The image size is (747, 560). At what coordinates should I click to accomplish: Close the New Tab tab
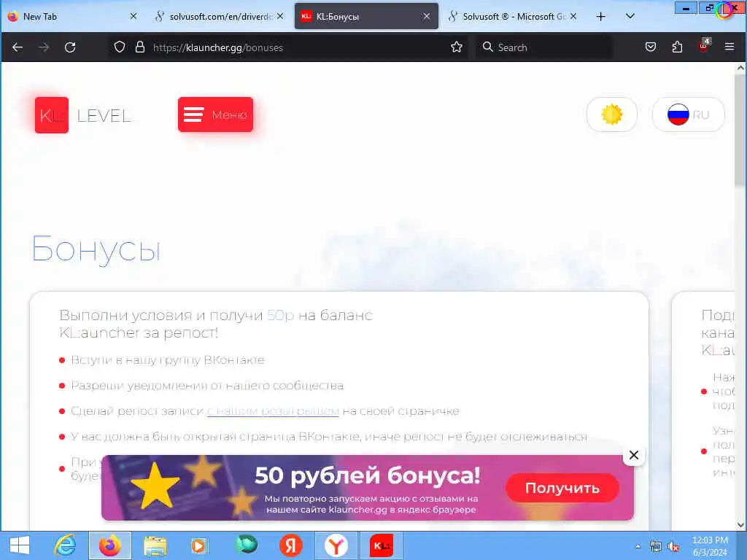tap(133, 16)
